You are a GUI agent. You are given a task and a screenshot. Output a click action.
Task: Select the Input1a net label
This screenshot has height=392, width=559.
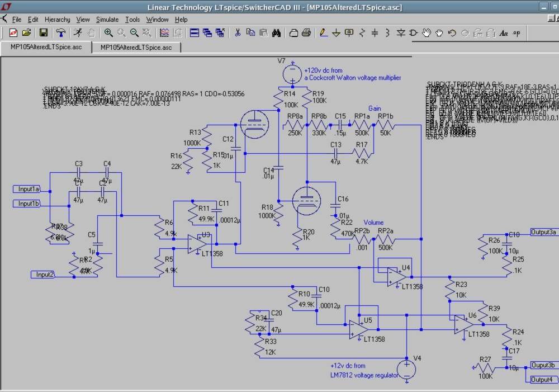click(27, 189)
